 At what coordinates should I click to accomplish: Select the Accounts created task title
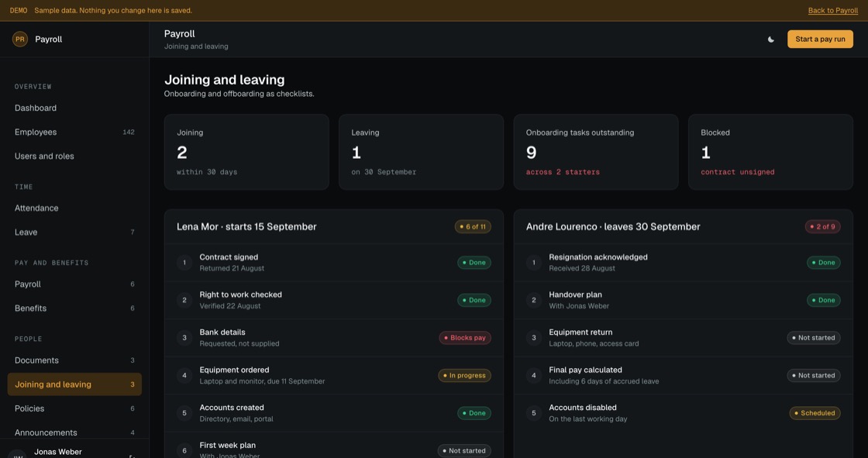click(x=232, y=408)
